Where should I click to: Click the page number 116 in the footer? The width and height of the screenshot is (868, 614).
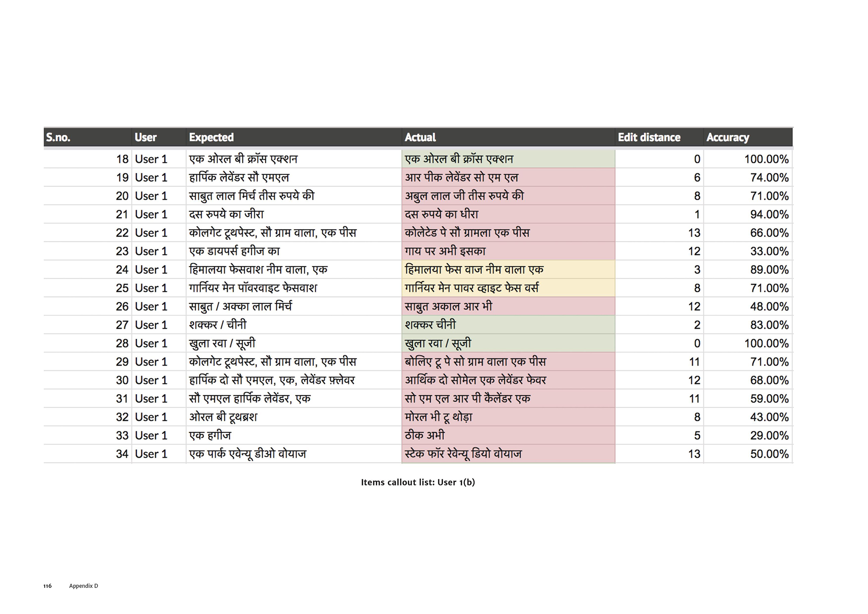tap(48, 586)
